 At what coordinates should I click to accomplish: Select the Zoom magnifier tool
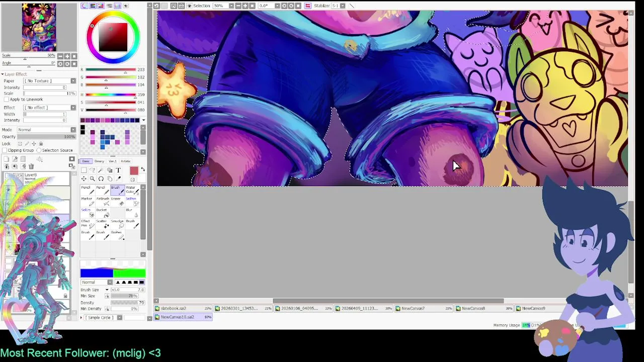pos(92,178)
